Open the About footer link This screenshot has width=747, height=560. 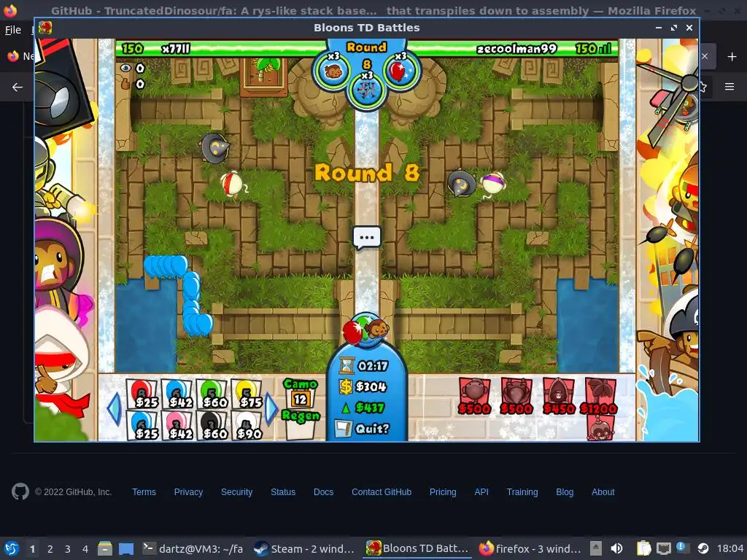point(603,492)
